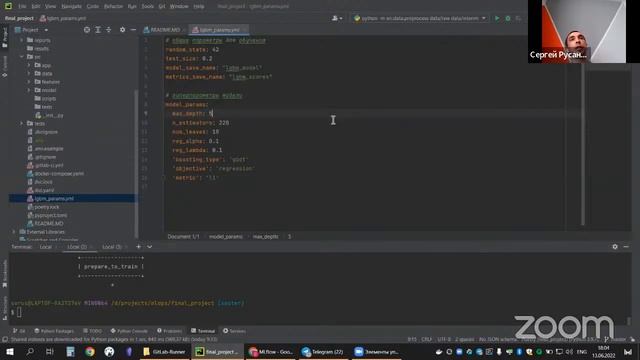This screenshot has height=360, width=640.
Task: Expand External Libraries node
Action: [14, 232]
